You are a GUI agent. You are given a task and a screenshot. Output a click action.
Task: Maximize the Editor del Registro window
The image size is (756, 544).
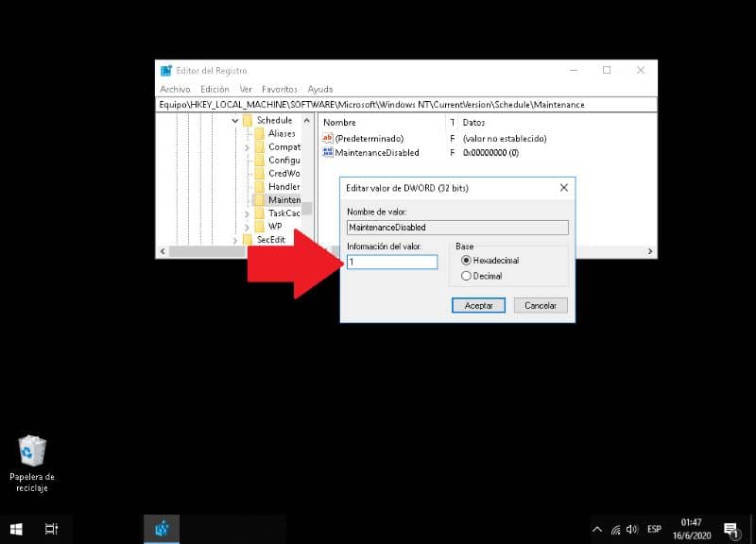pyautogui.click(x=607, y=70)
